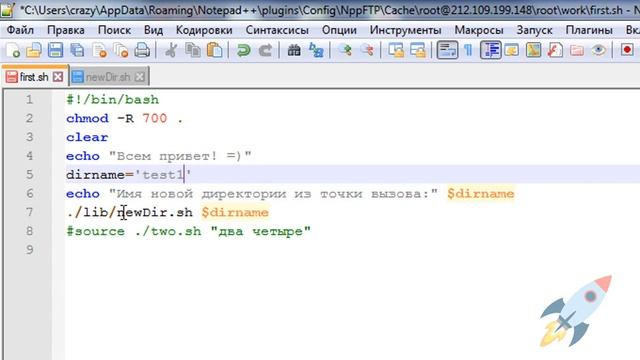Open the Replace dialog icon
The image size is (640, 360).
316,51
